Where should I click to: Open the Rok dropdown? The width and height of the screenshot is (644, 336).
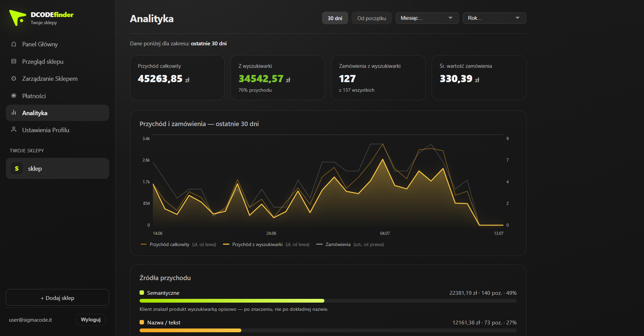click(x=494, y=18)
